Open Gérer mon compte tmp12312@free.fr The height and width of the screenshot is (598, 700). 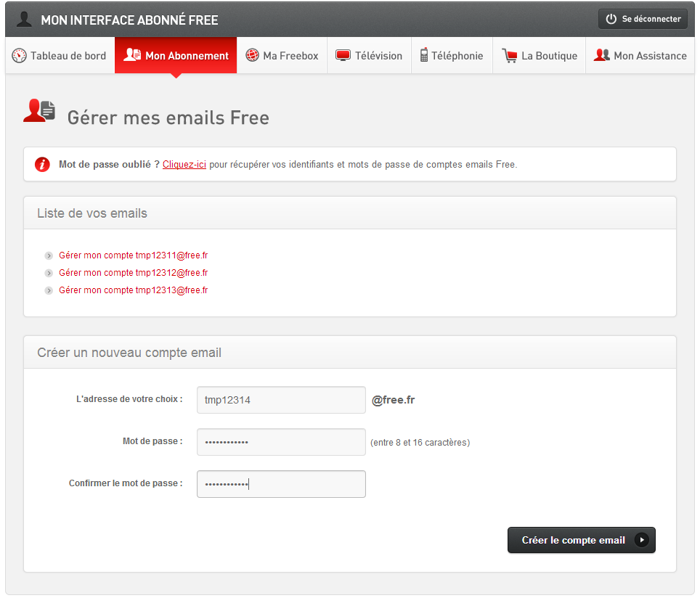133,273
